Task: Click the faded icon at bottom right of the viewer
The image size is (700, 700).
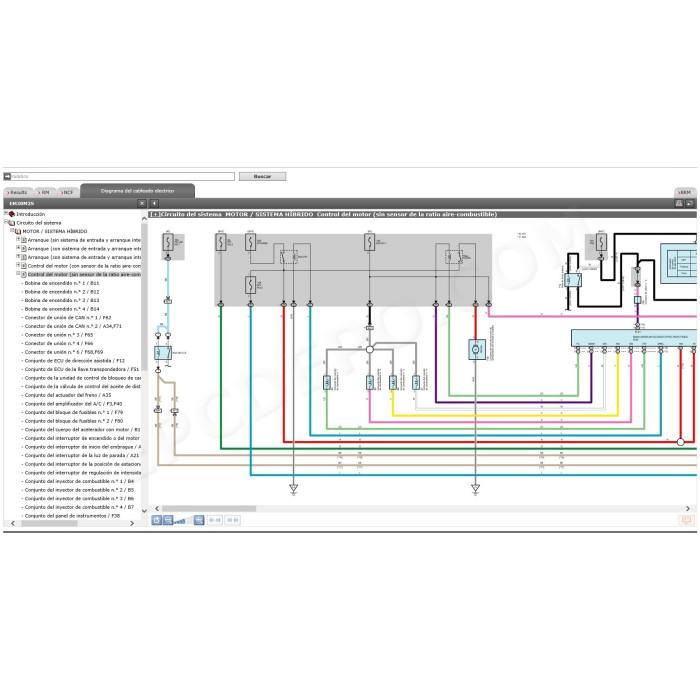Action: click(686, 520)
